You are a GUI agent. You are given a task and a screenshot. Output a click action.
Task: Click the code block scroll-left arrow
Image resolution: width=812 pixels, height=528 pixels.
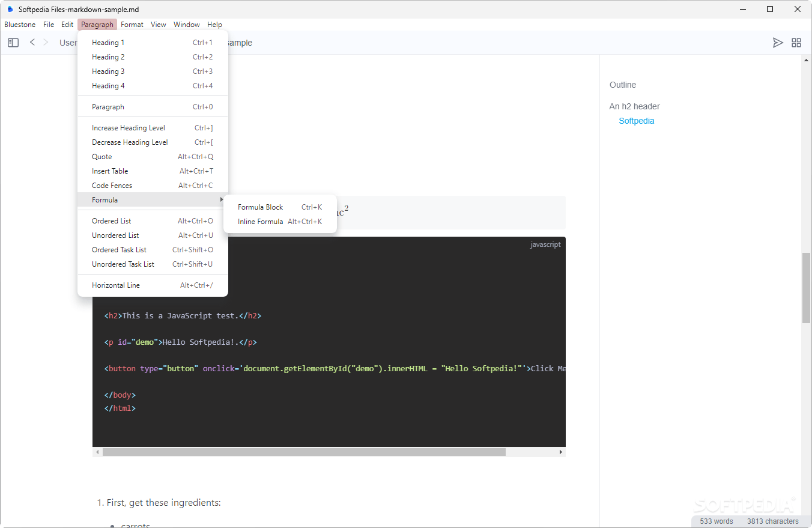[x=97, y=452]
